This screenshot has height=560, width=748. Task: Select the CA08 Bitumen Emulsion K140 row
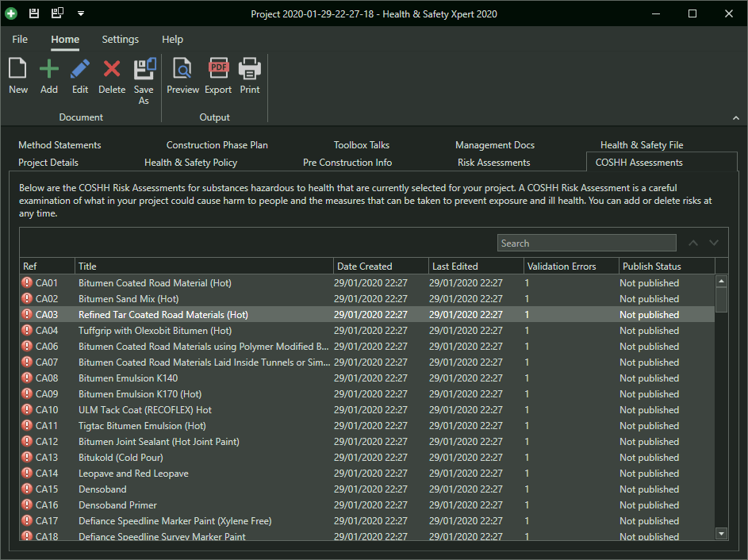pyautogui.click(x=367, y=378)
